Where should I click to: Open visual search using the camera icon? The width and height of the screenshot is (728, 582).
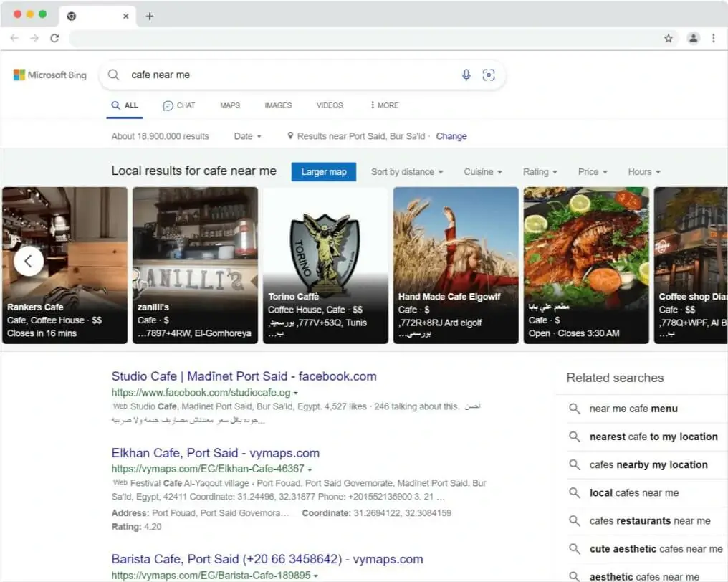489,75
